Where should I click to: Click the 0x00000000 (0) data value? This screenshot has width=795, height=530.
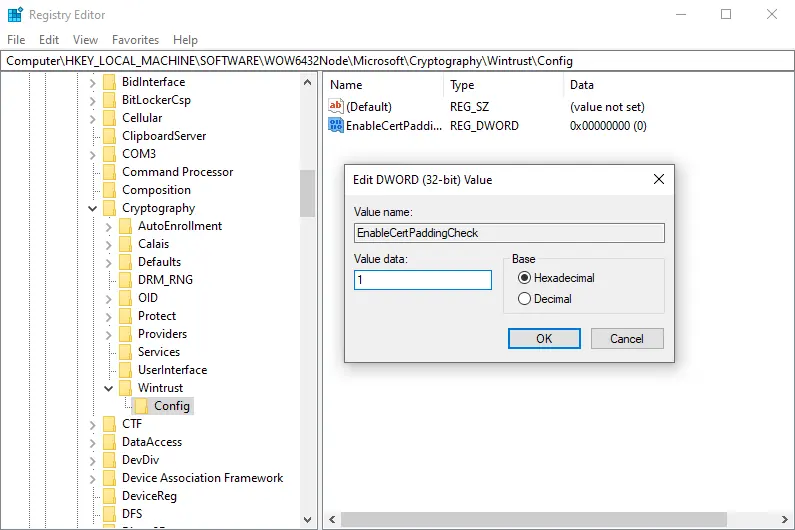[x=608, y=126]
